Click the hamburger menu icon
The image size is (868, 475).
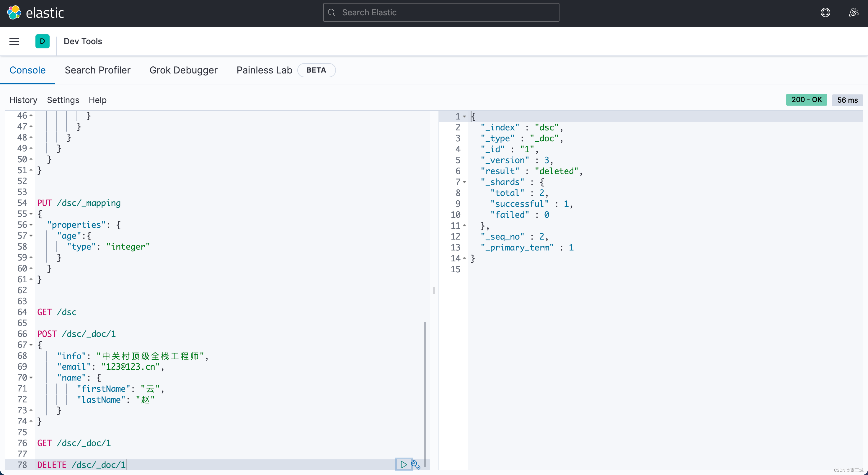click(14, 42)
